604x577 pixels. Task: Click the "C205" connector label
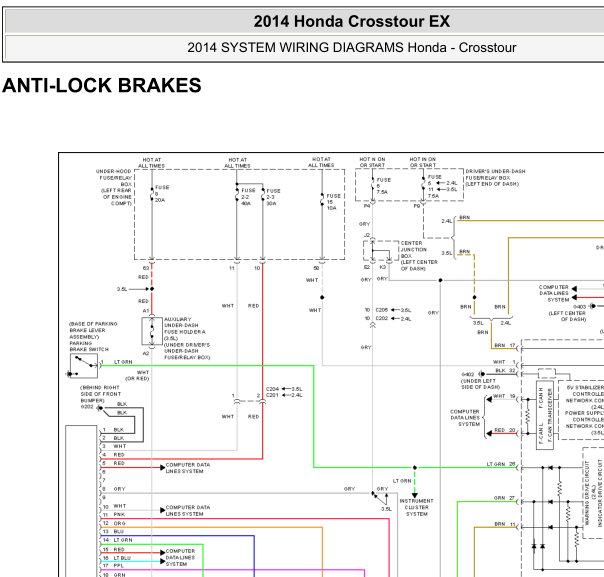click(x=382, y=310)
